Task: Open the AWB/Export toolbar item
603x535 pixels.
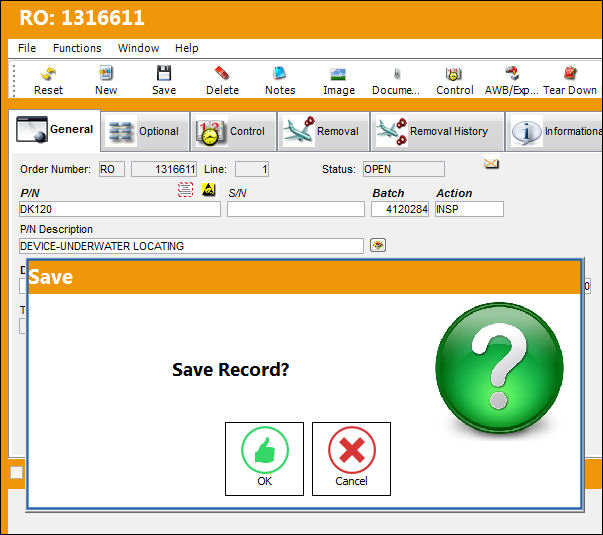Action: [x=512, y=81]
